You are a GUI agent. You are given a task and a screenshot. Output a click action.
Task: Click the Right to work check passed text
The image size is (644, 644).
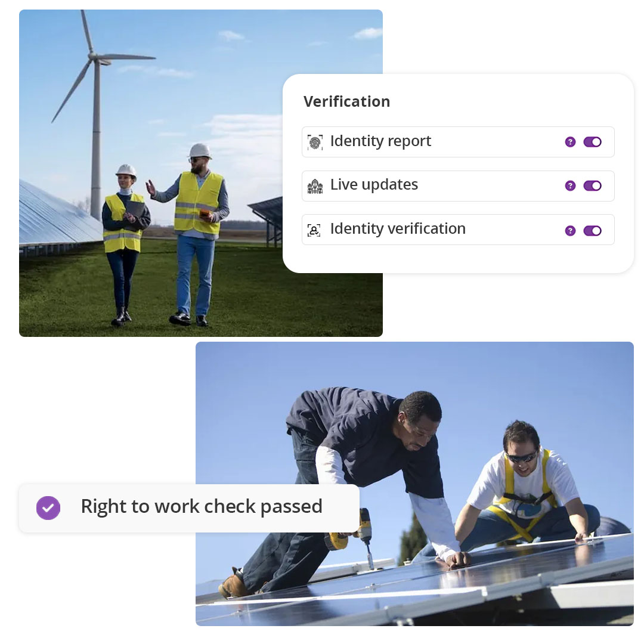(202, 506)
